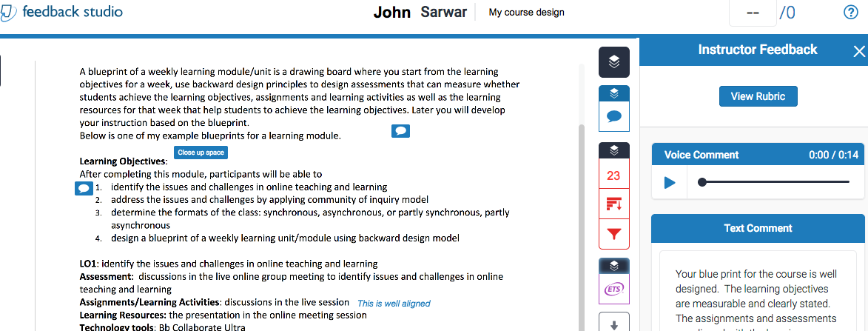Viewport: 868px width, 331px height.
Task: Play the voice comment
Action: click(670, 182)
